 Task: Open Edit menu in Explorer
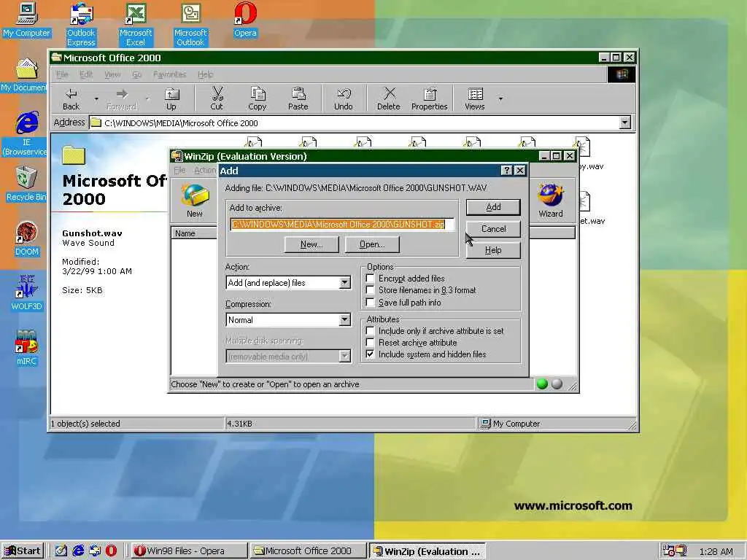point(86,74)
